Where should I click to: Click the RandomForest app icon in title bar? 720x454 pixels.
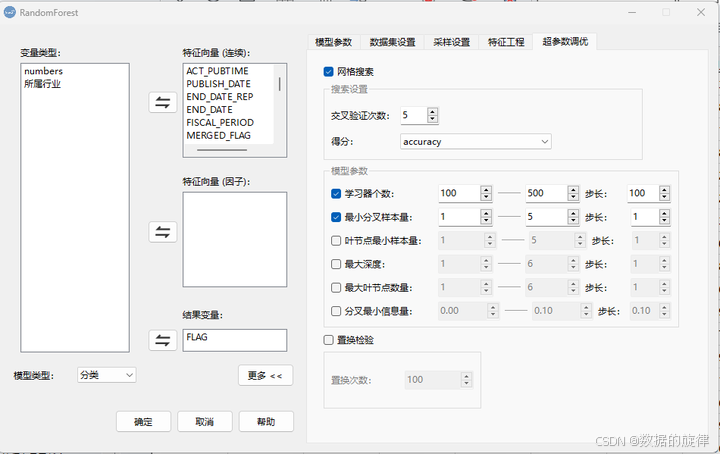coord(10,12)
